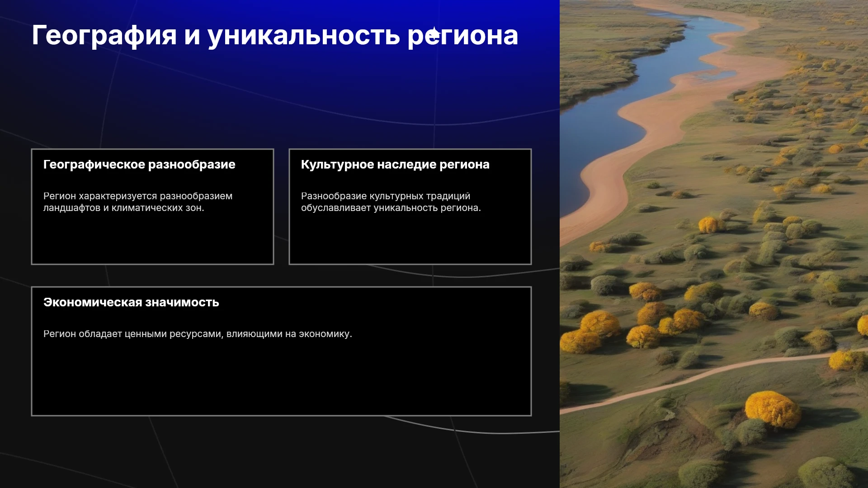868x488 pixels.
Task: Select the text about ценными ресурсами
Action: pos(198,334)
